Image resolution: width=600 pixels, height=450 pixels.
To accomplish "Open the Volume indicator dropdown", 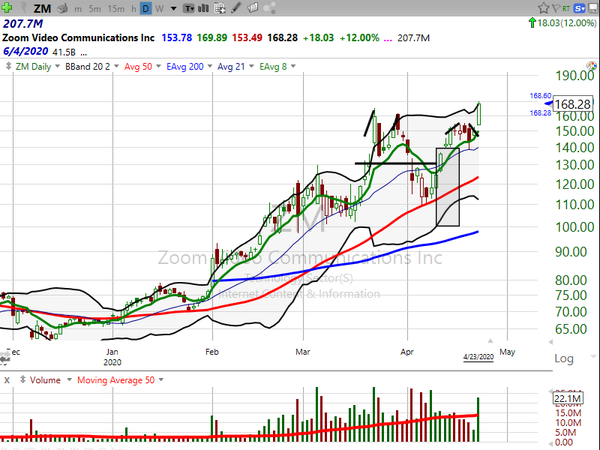I will pos(69,380).
